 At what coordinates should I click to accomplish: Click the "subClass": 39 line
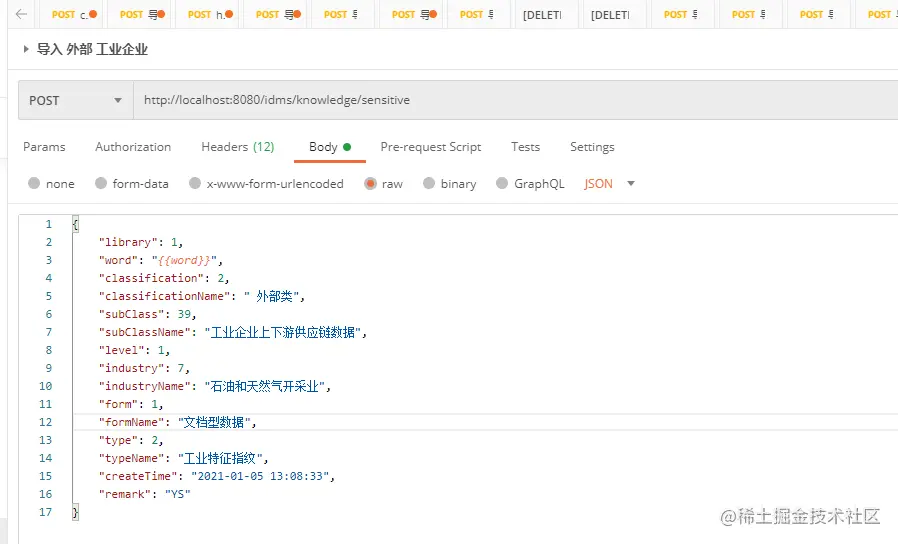coord(147,314)
